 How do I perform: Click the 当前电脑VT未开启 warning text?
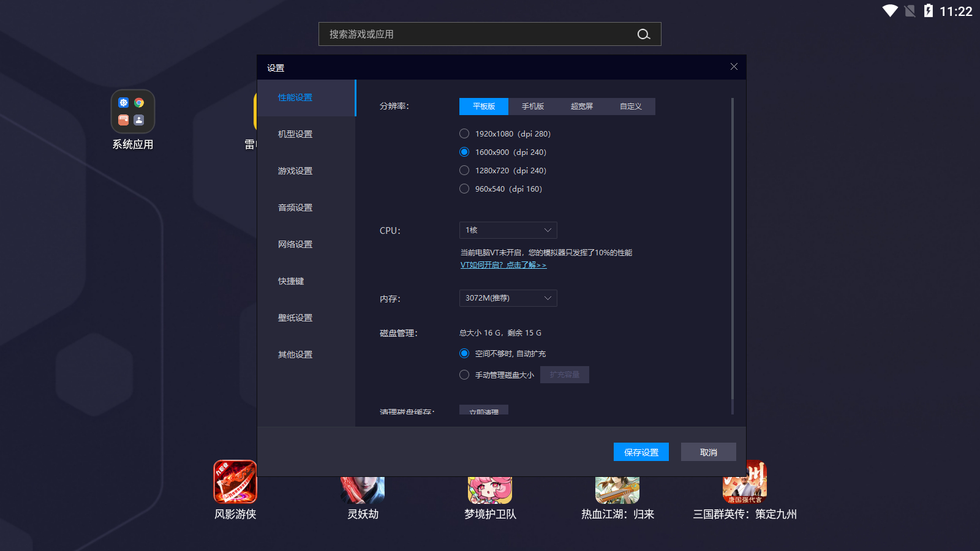pos(546,253)
